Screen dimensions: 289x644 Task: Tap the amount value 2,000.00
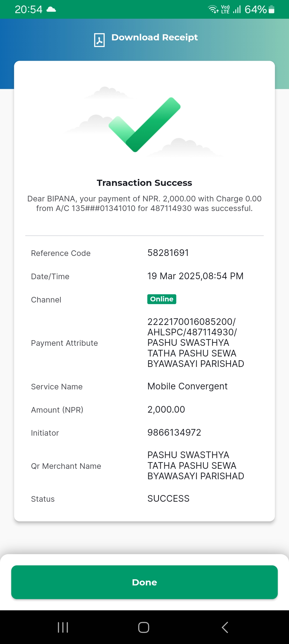pyautogui.click(x=166, y=409)
